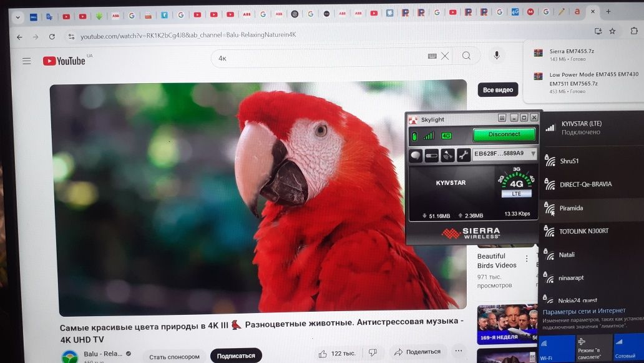This screenshot has height=363, width=644.
Task: Click into the YouTube search input field
Action: pos(320,57)
